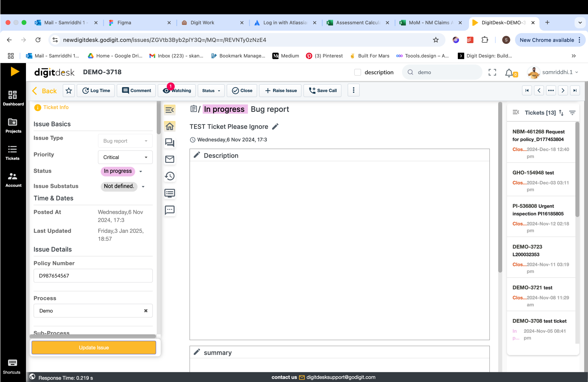Image resolution: width=588 pixels, height=382 pixels.
Task: Toggle the description search checkbox
Action: click(x=358, y=72)
